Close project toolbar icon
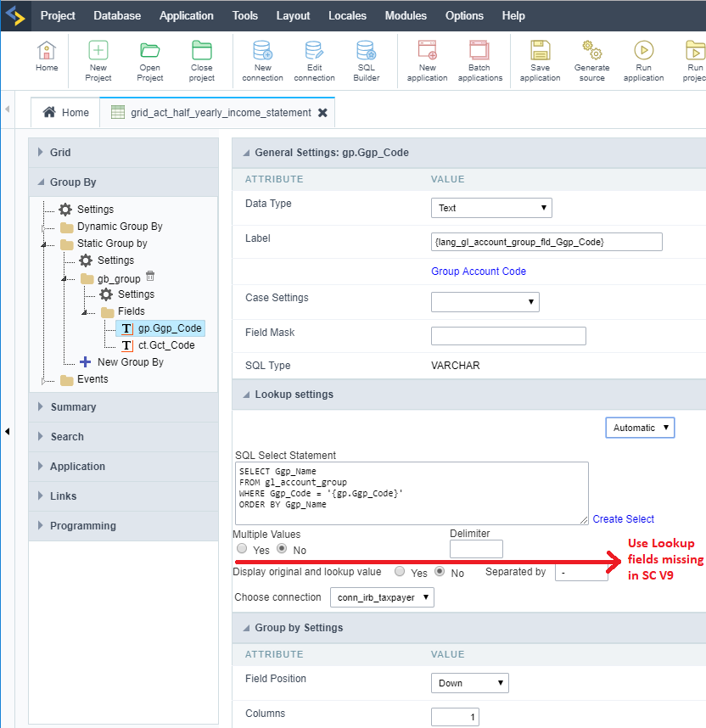Viewport: 706px width, 728px height. pos(202,61)
